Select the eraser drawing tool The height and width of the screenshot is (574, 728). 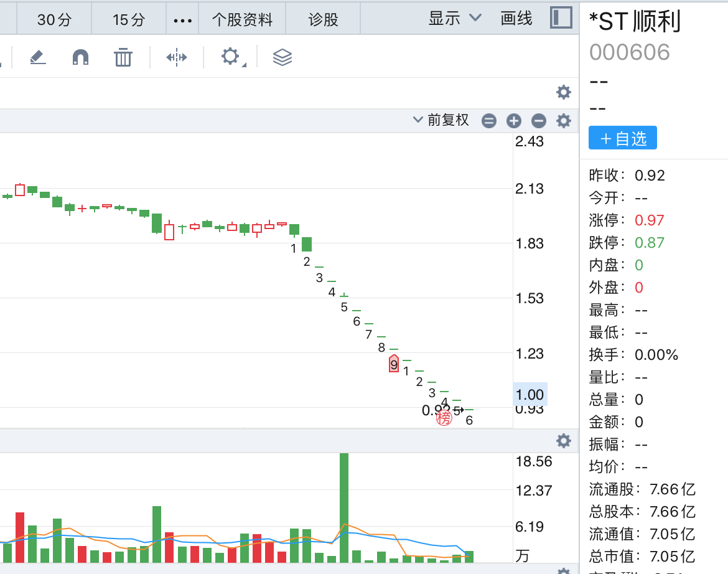38,57
